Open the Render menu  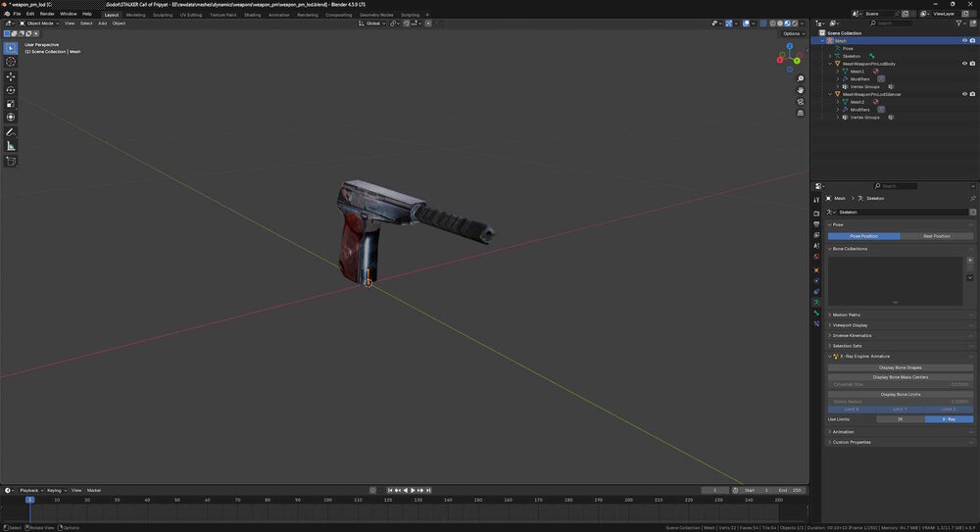47,14
